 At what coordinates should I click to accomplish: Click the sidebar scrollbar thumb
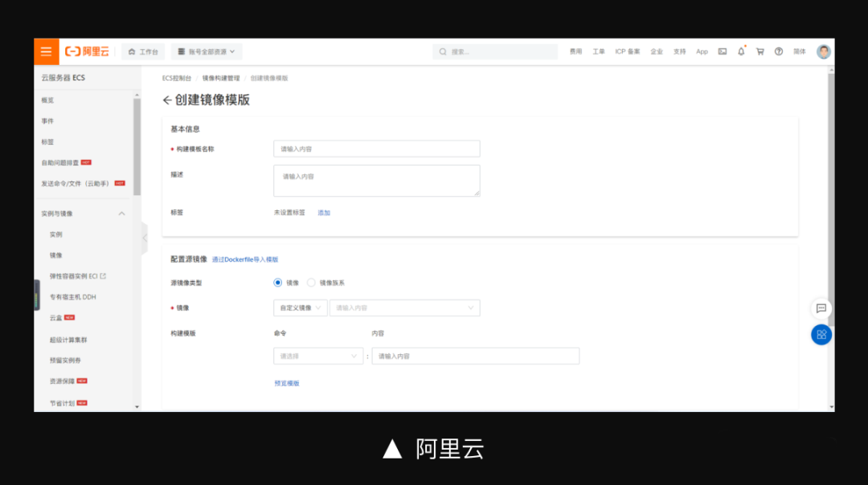tap(137, 148)
